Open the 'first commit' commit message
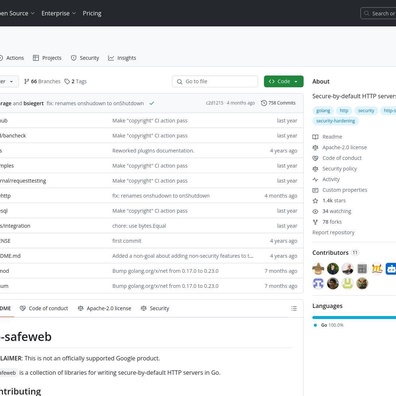 127,241
